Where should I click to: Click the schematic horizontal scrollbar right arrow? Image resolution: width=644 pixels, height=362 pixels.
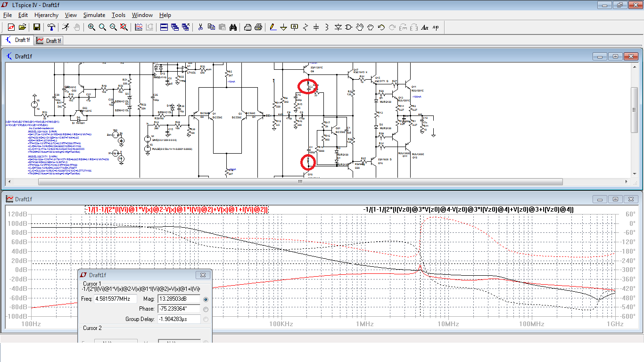click(x=627, y=181)
